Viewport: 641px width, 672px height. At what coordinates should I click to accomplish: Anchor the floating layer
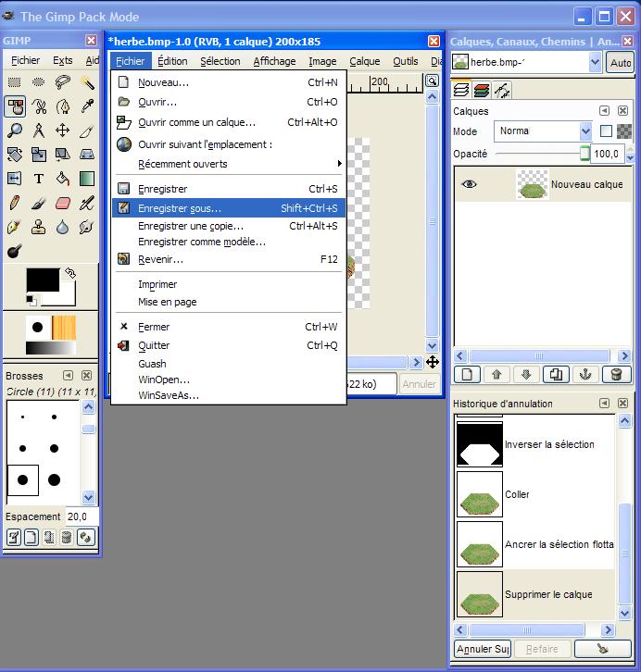tap(585, 375)
